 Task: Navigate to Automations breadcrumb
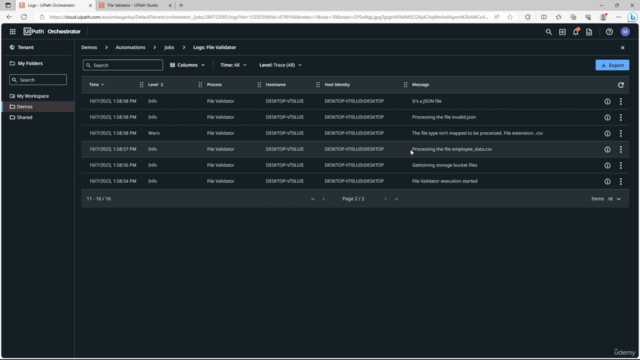click(130, 47)
